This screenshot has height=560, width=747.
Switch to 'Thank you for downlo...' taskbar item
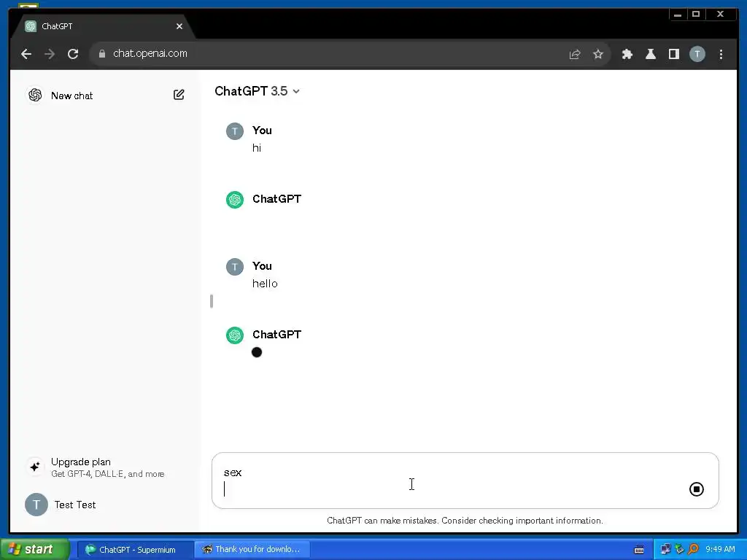(x=252, y=550)
